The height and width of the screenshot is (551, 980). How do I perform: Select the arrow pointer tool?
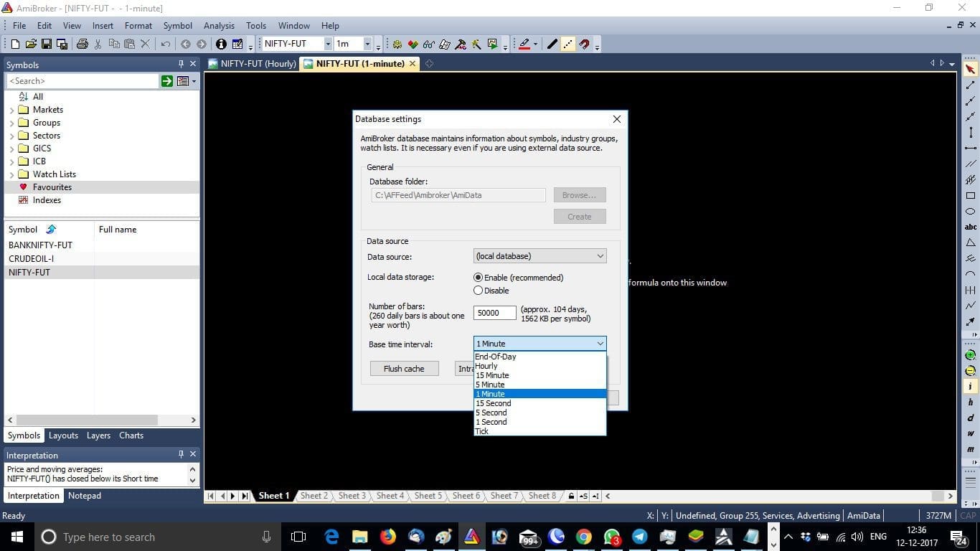click(971, 70)
